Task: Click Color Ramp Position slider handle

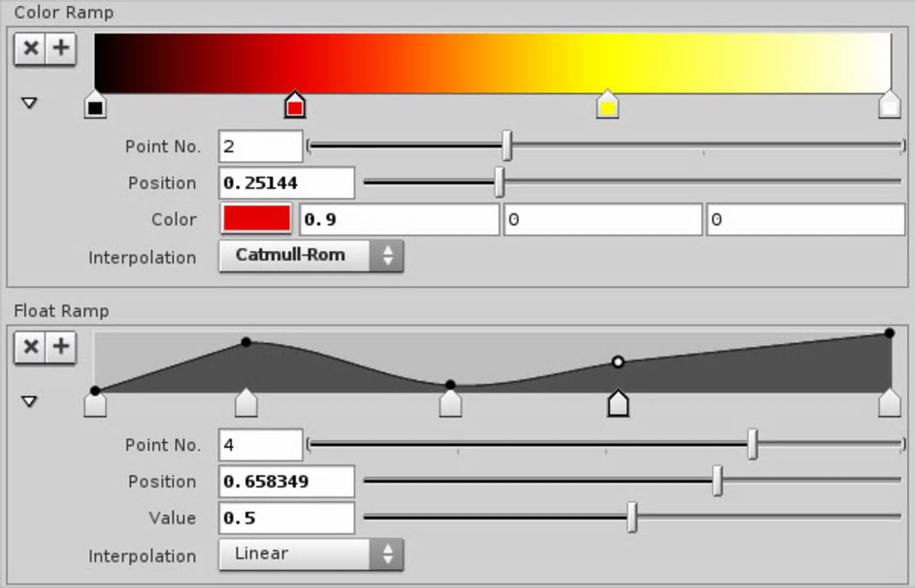Action: (499, 182)
